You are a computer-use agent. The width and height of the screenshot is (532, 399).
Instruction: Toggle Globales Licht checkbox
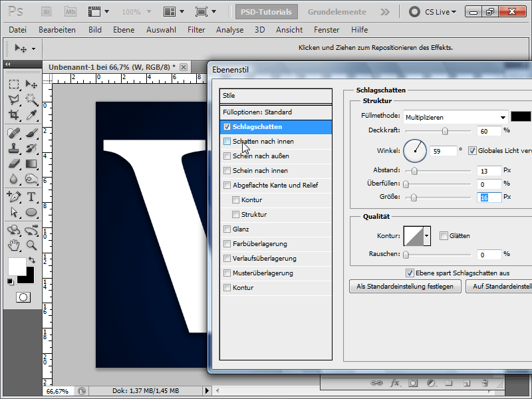pos(472,151)
